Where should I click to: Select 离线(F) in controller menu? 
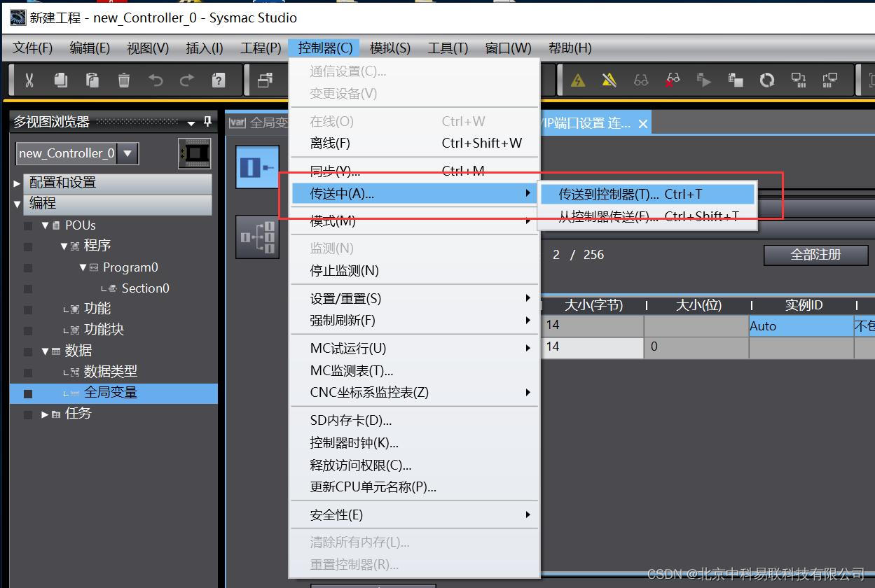pos(415,143)
